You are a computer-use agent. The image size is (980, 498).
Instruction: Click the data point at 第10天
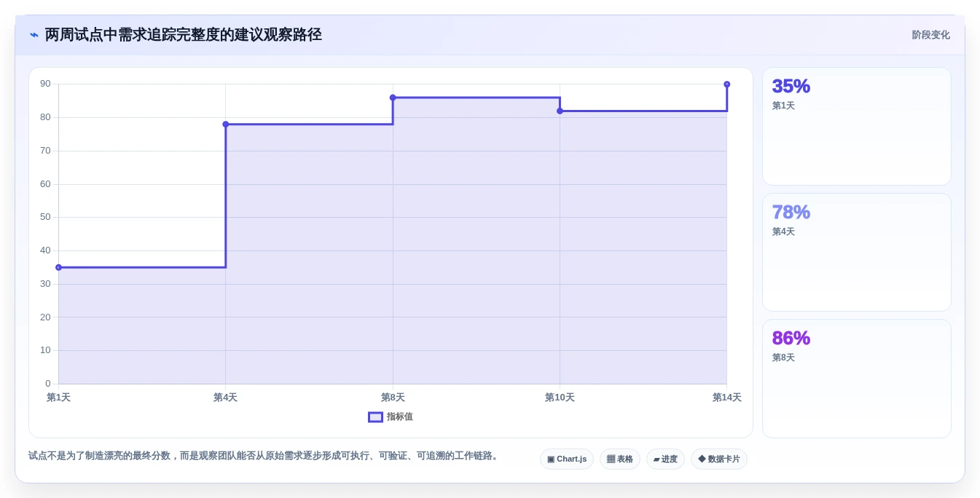(560, 111)
